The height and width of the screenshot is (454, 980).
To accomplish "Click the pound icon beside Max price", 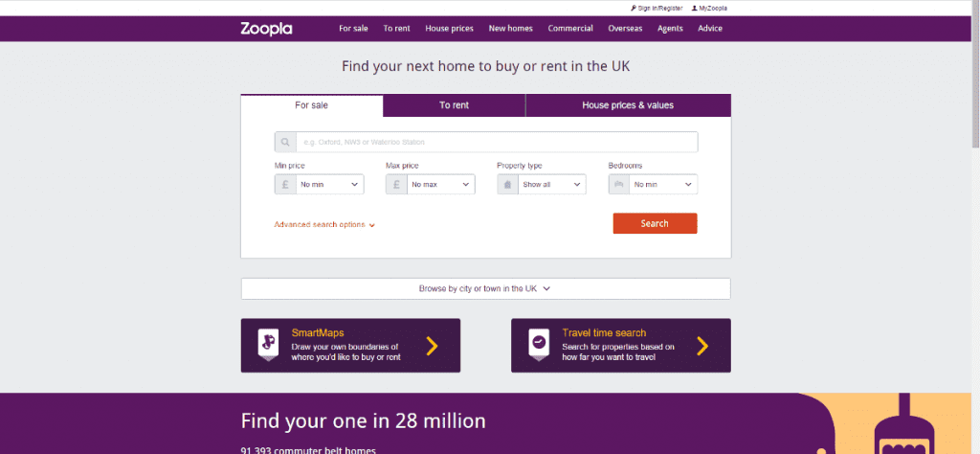I will point(396,185).
